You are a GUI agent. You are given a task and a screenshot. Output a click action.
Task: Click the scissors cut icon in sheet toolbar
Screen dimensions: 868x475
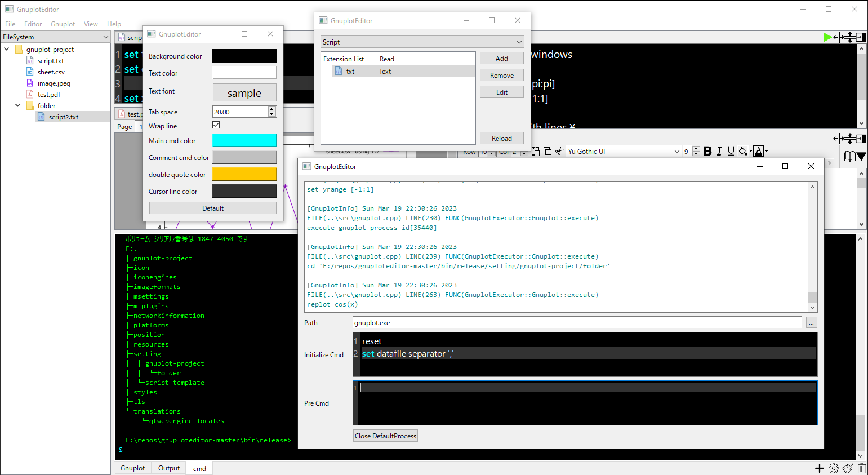(559, 151)
